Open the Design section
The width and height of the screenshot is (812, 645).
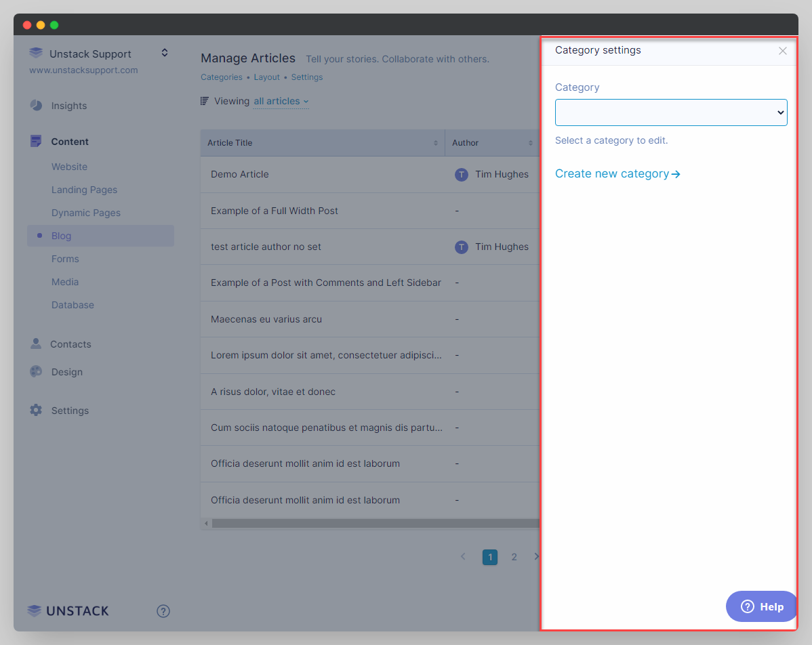point(66,372)
